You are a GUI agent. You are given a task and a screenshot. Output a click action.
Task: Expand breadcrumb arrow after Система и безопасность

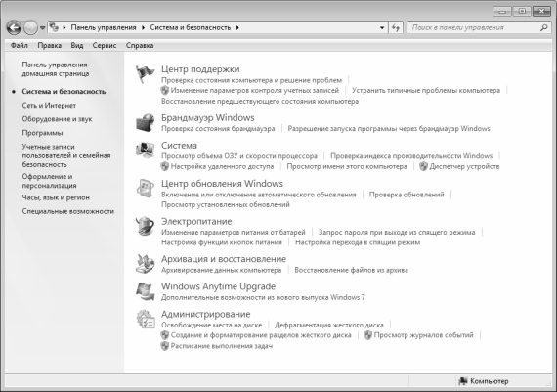[237, 27]
